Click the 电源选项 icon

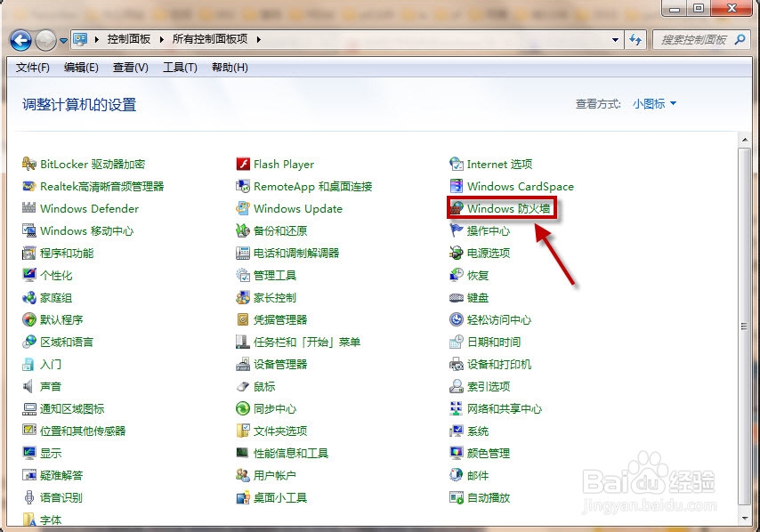coord(457,253)
